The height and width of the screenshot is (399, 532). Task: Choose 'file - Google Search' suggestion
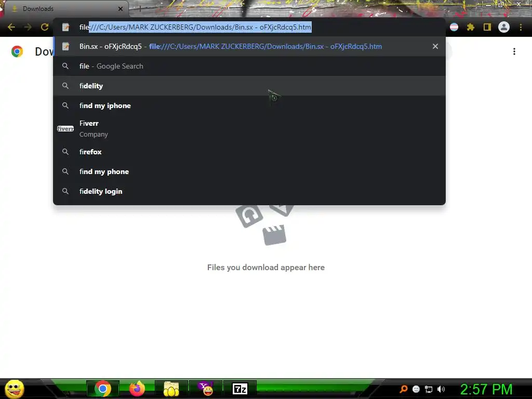click(x=249, y=66)
